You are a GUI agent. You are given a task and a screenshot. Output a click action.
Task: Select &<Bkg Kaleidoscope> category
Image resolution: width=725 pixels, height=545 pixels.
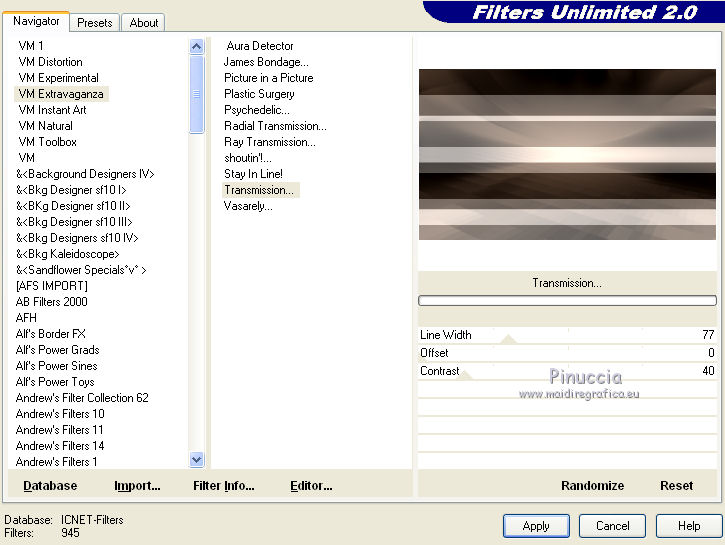click(x=68, y=254)
